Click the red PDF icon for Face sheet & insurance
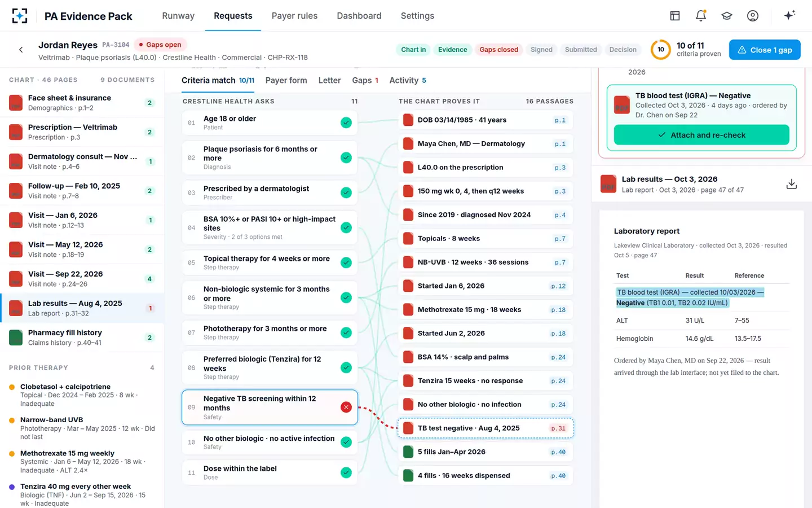The width and height of the screenshot is (812, 508). pyautogui.click(x=16, y=103)
